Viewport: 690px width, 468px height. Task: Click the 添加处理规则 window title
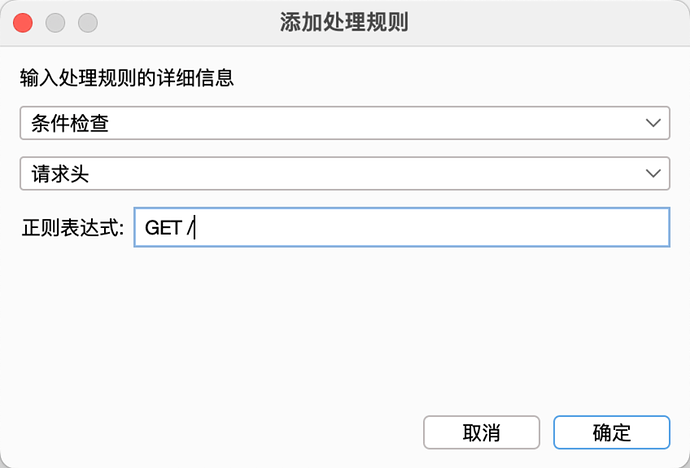coord(344,22)
